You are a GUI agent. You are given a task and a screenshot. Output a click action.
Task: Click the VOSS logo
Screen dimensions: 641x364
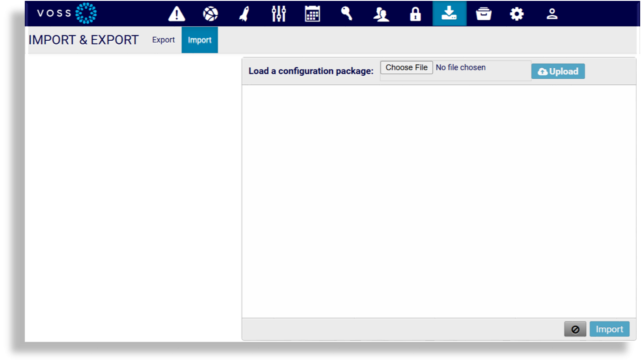pyautogui.click(x=67, y=13)
